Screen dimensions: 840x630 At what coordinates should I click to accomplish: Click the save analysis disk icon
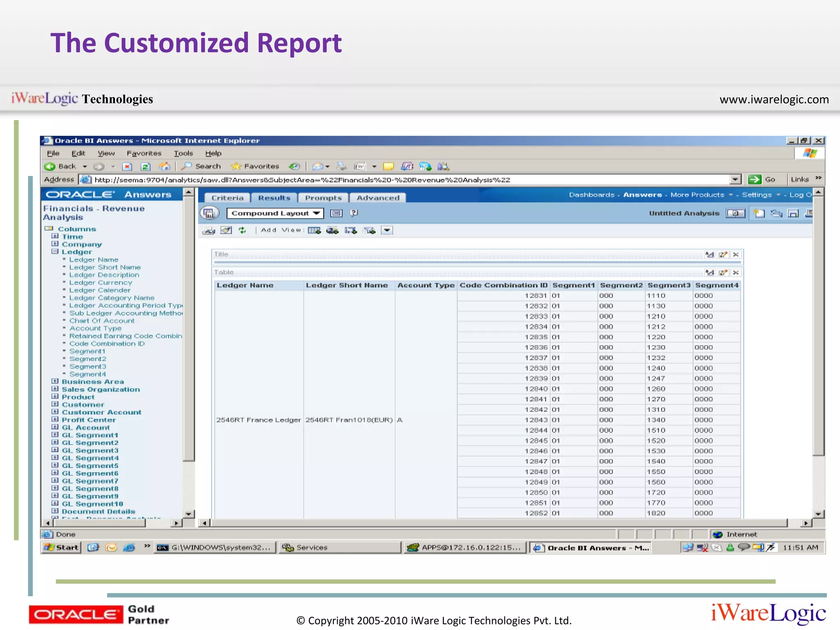coord(793,213)
